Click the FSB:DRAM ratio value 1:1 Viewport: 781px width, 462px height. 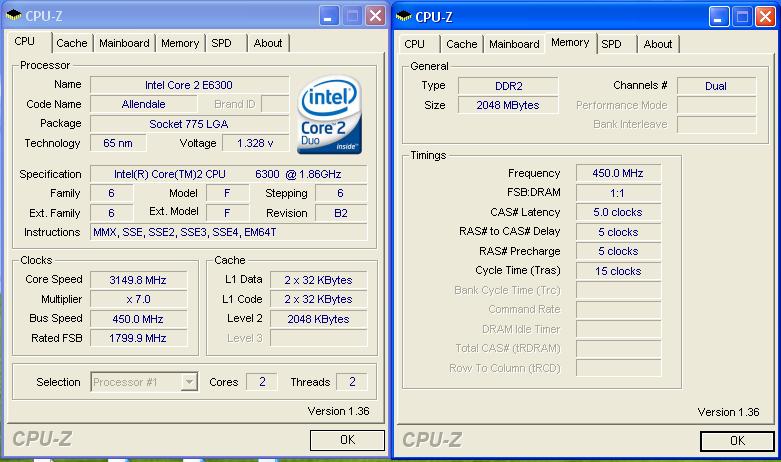(x=618, y=193)
